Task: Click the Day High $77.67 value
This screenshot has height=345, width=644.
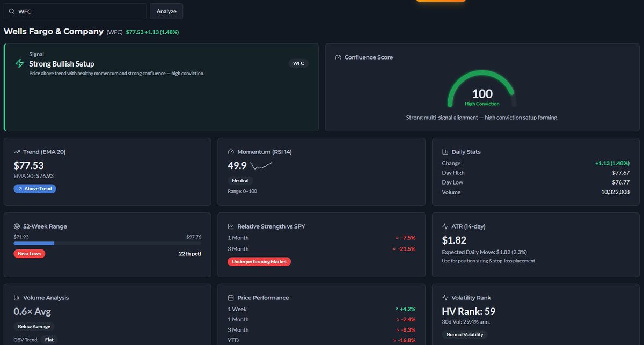Action: click(x=620, y=173)
